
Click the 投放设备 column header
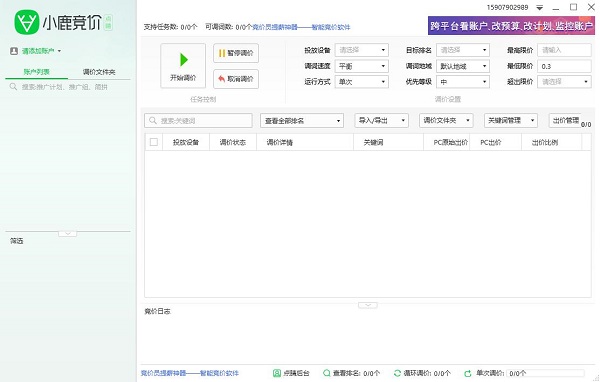(186, 142)
